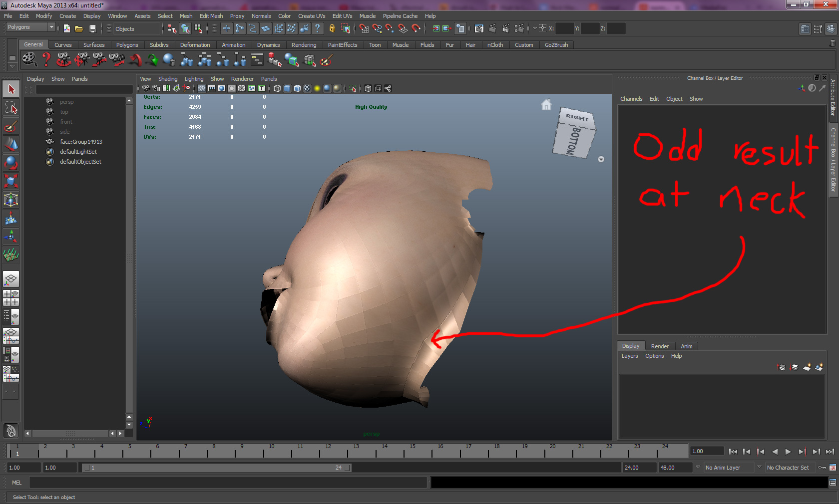Switch to the Render layer tab
Viewport: 839px width, 504px height.
[660, 346]
